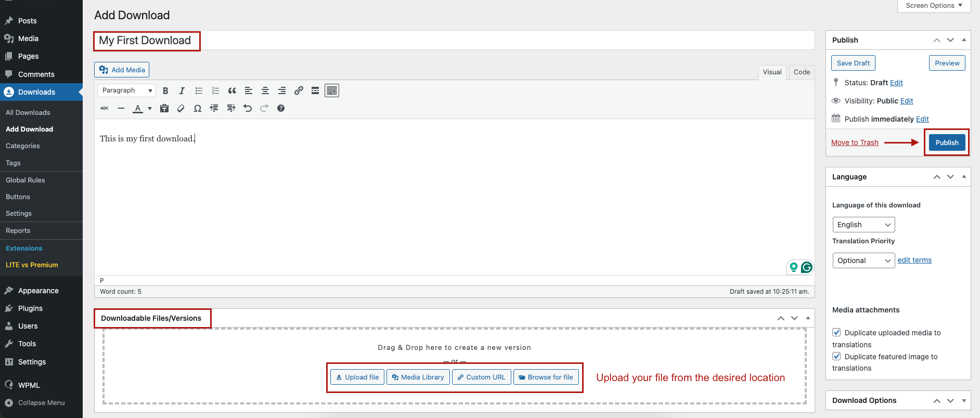
Task: Toggle Duplicate uploaded media to translations
Action: click(x=836, y=332)
